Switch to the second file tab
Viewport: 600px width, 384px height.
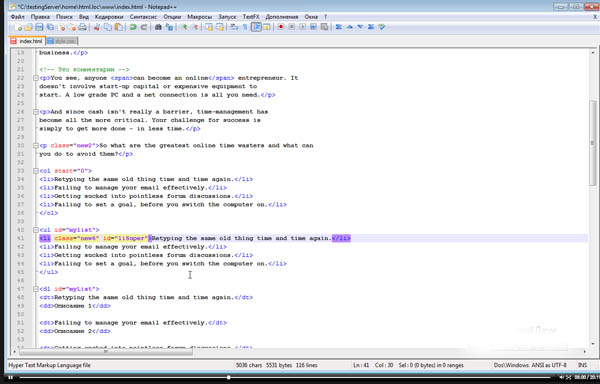pyautogui.click(x=62, y=41)
